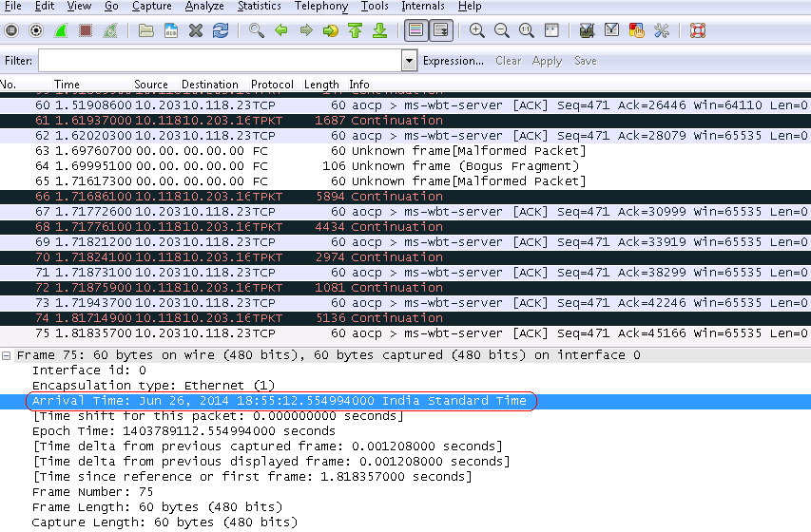Open the Statistics menu
The width and height of the screenshot is (811, 532).
[259, 7]
